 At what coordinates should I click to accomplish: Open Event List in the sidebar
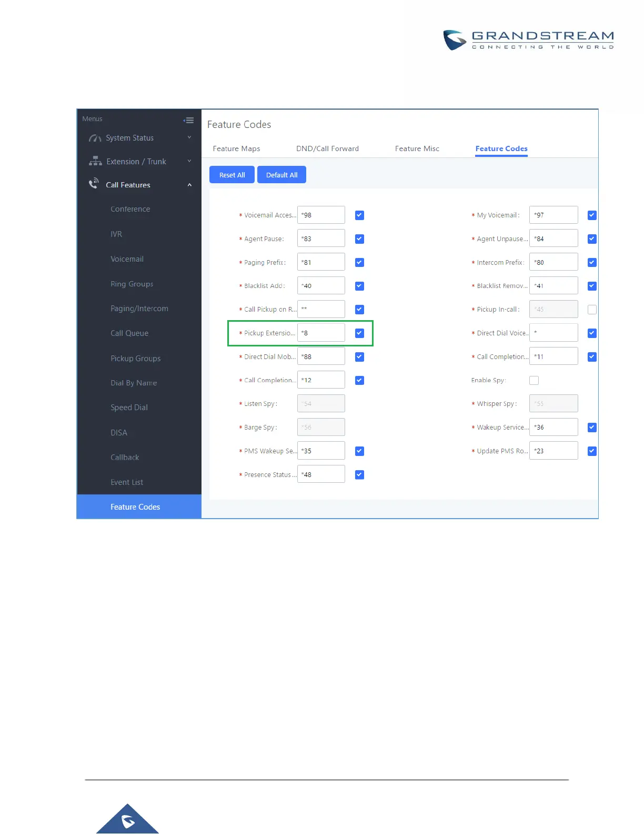[127, 482]
